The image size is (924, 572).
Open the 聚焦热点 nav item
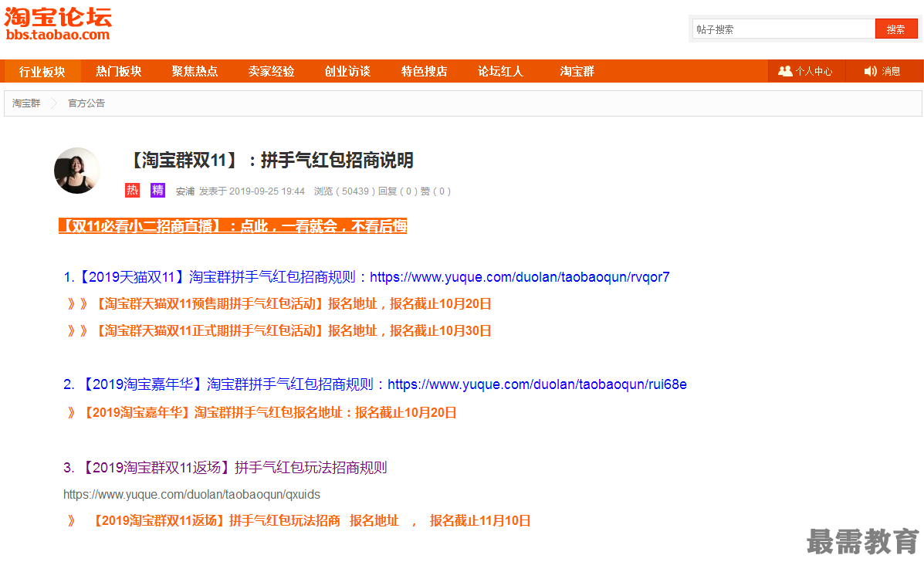click(195, 71)
